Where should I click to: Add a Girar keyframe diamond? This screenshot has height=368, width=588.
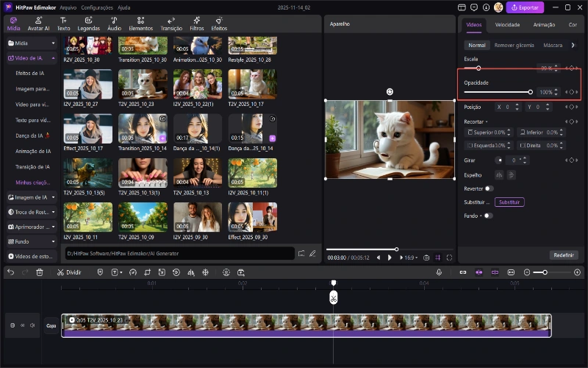coord(572,160)
